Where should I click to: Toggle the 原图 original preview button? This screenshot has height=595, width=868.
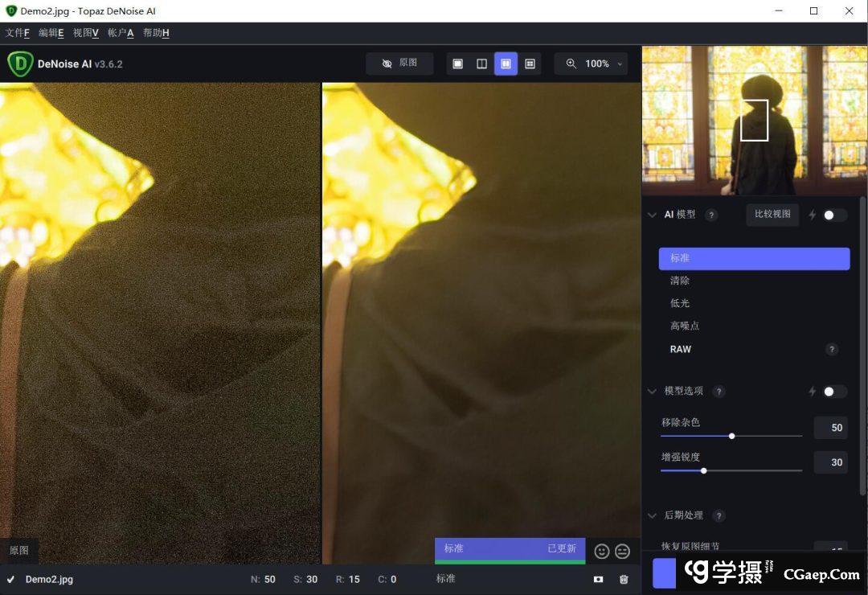399,64
